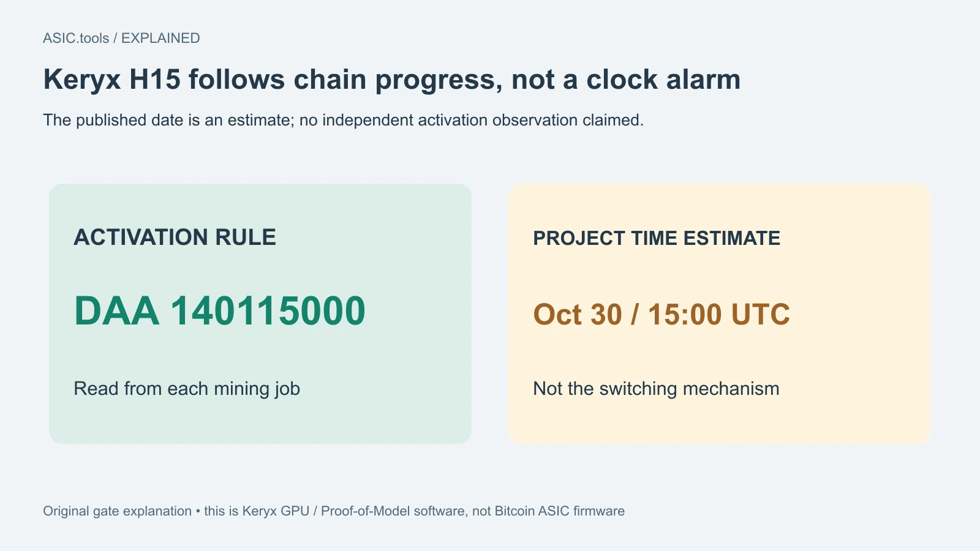The image size is (980, 551).
Task: Click the 'clock alarm' words in headline
Action: (663, 80)
